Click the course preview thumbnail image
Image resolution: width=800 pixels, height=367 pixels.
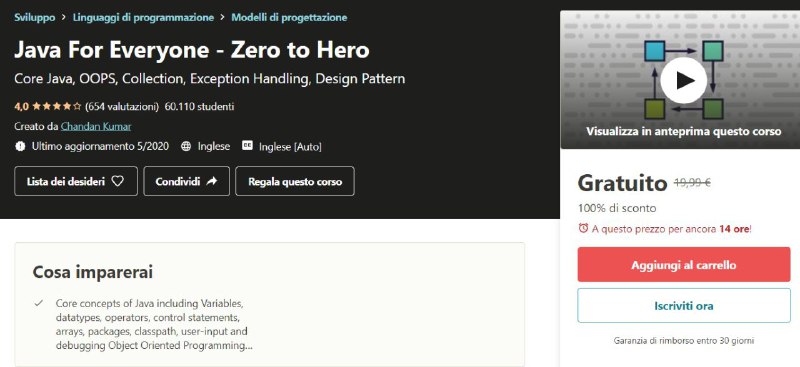click(x=680, y=80)
